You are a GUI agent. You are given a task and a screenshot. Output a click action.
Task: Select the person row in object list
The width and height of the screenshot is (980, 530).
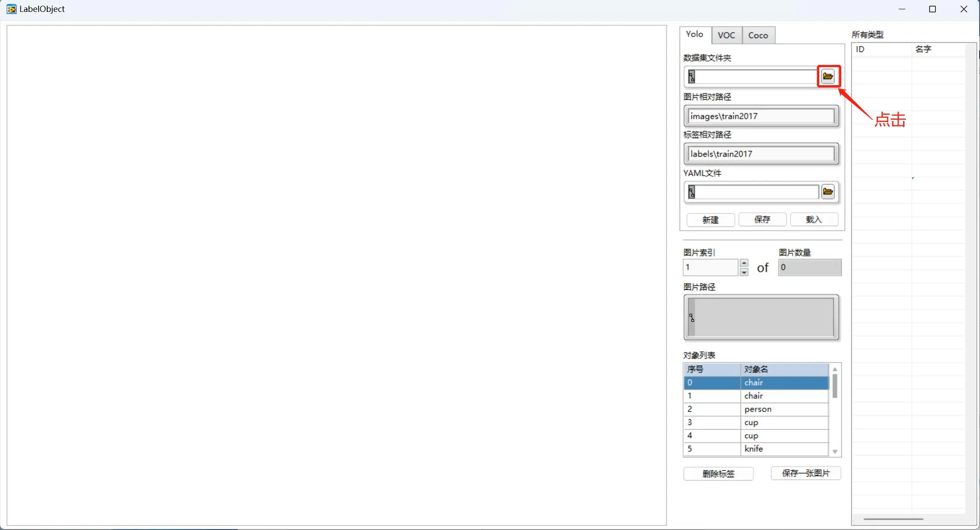coord(757,409)
